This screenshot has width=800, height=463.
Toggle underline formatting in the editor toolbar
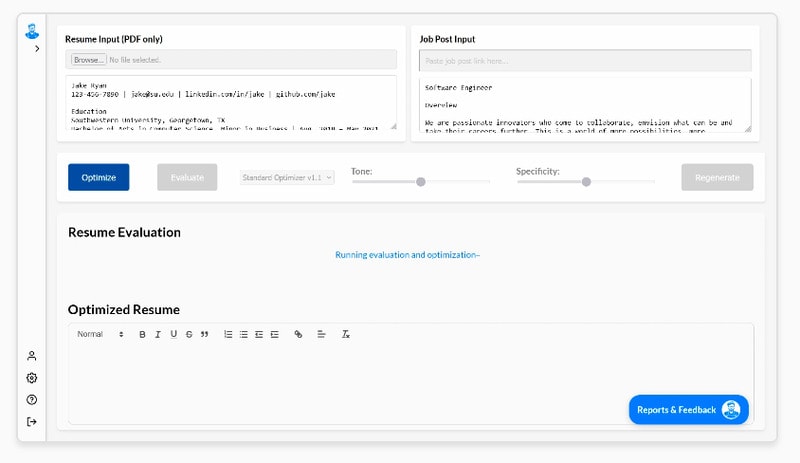pyautogui.click(x=173, y=334)
